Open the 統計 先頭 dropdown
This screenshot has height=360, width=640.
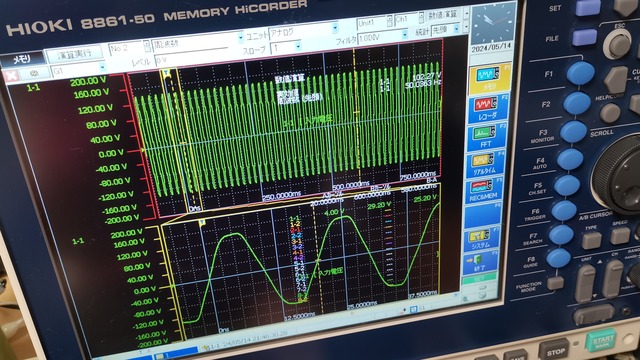[x=445, y=29]
